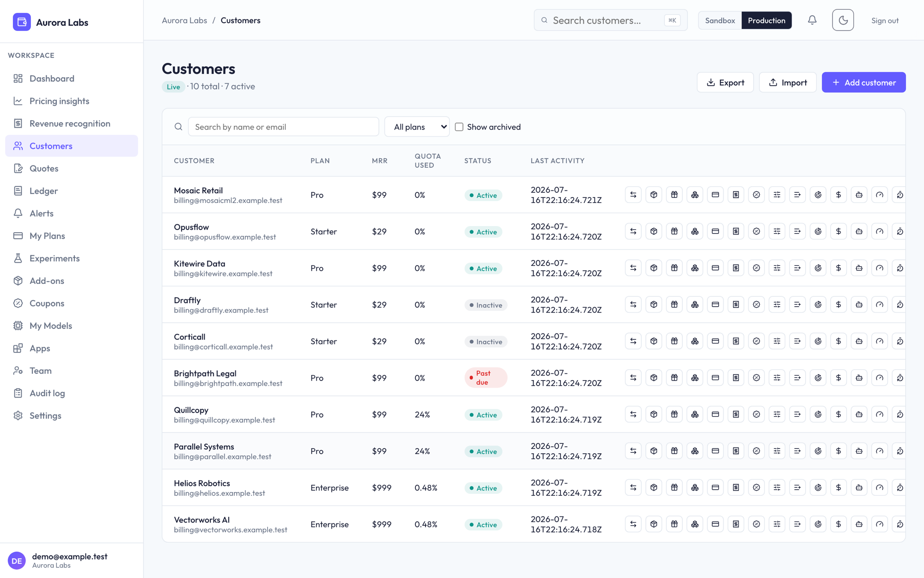Click the receipt dollar icon for Opusflow
924x578 pixels.
736,231
